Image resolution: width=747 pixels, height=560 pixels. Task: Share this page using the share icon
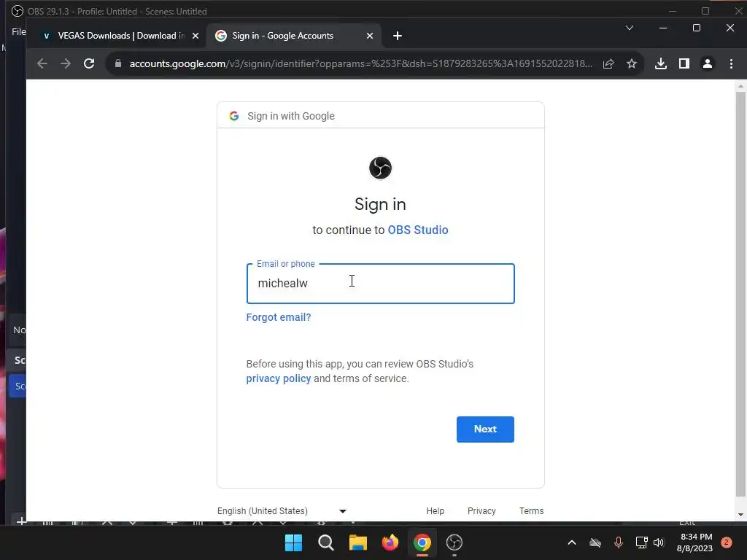pos(608,64)
